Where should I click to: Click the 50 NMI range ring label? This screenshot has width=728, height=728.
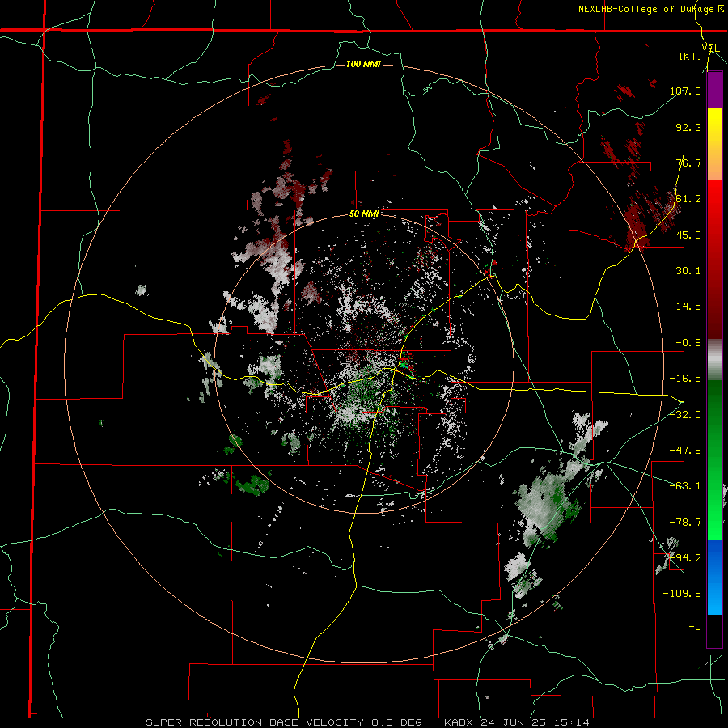tap(364, 214)
